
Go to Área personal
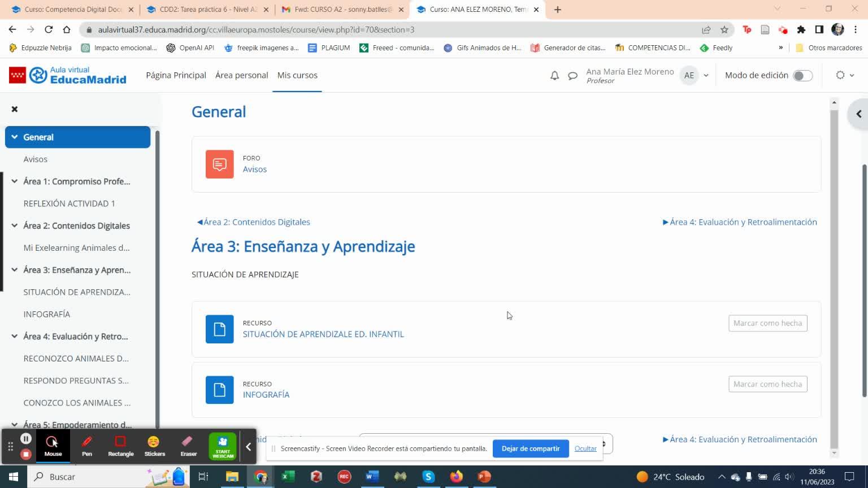tap(241, 75)
